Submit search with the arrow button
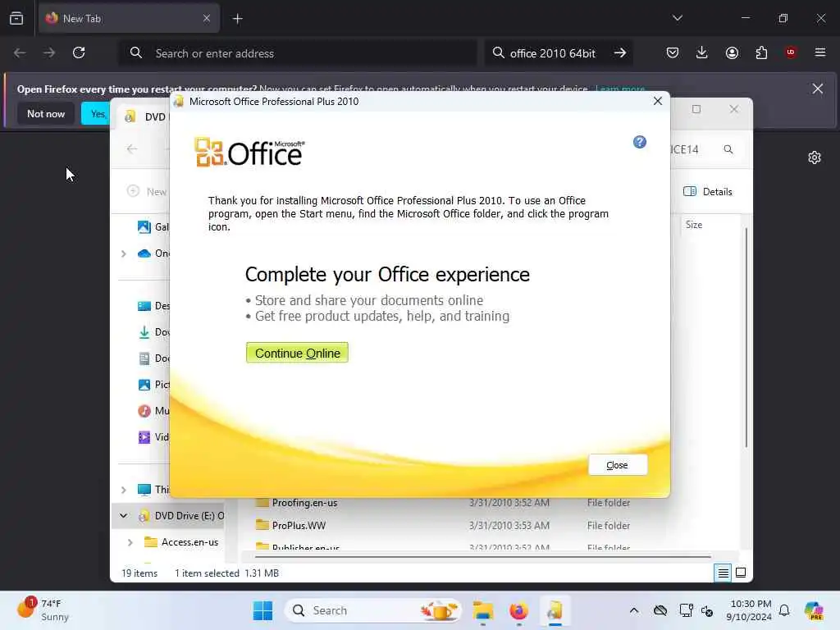This screenshot has height=630, width=840. [620, 53]
